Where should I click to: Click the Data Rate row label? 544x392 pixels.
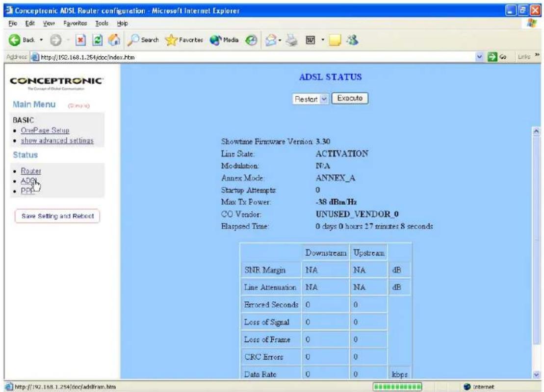[x=260, y=374]
